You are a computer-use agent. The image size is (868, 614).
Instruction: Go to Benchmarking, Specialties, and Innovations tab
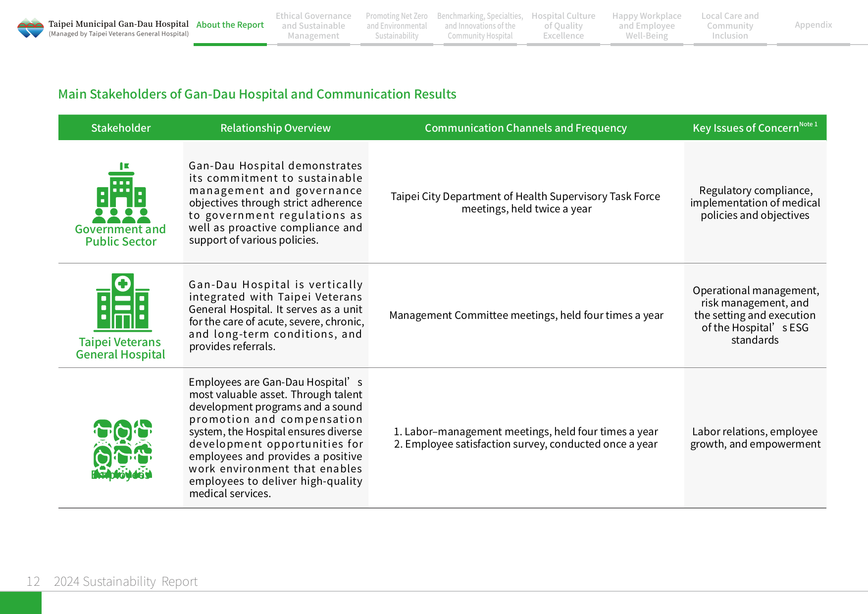(480, 26)
